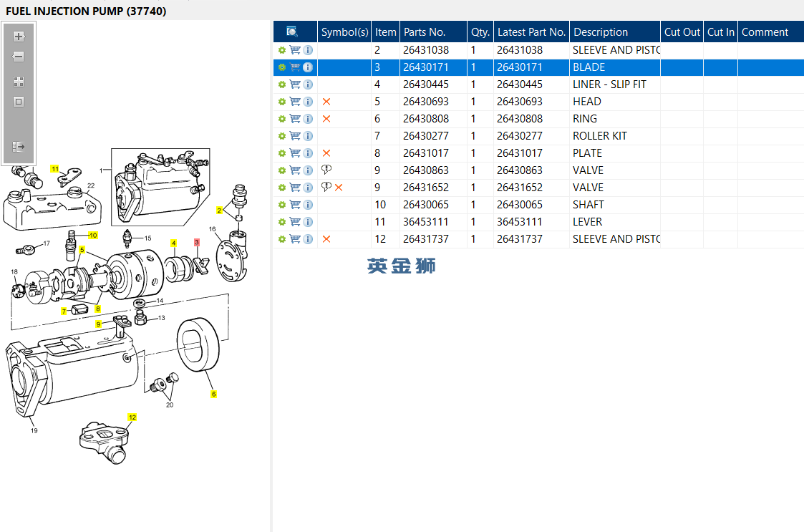The height and width of the screenshot is (532, 804).
Task: Click the Cut In column header
Action: [720, 32]
